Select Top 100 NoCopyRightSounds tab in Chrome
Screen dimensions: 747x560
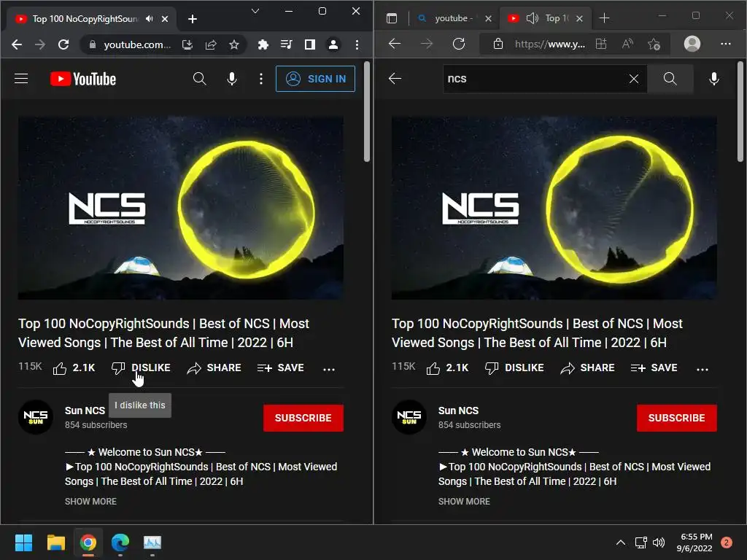click(x=85, y=18)
